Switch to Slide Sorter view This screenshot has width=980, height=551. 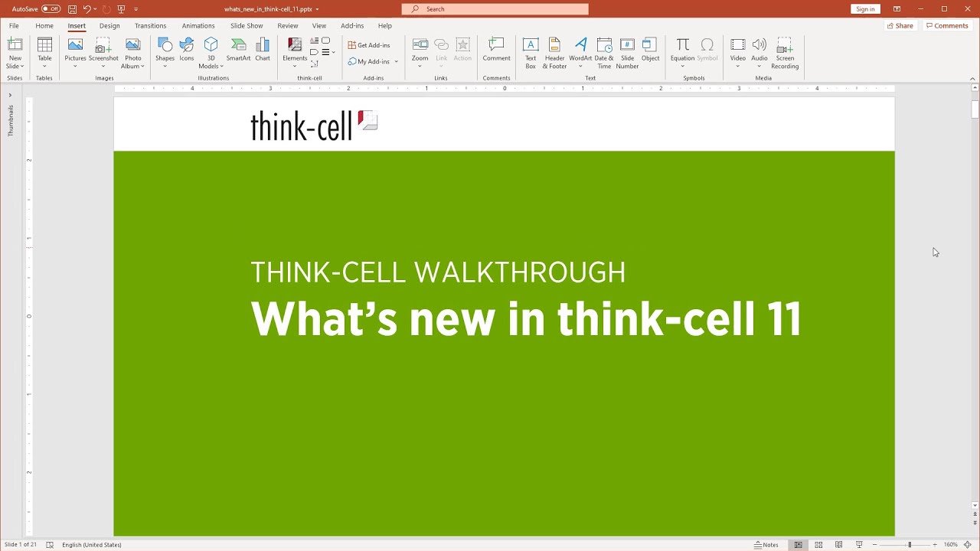(818, 545)
